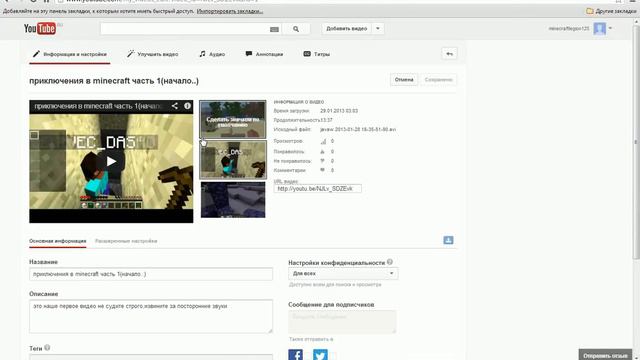Click the video title in the player
640x360 pixels.
tap(98, 106)
